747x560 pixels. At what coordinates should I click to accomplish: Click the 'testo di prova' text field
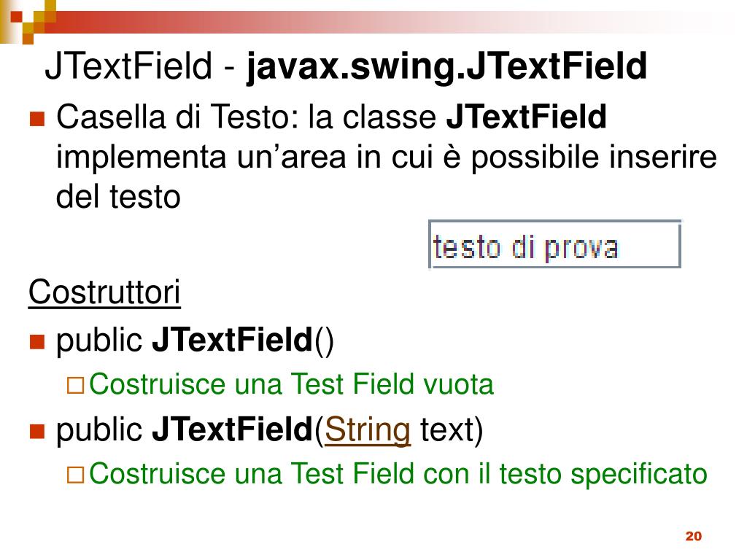point(554,244)
